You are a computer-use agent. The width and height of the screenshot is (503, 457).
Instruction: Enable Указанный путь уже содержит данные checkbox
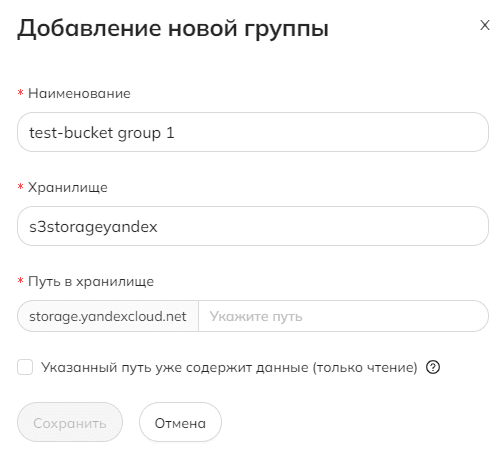[x=25, y=367]
